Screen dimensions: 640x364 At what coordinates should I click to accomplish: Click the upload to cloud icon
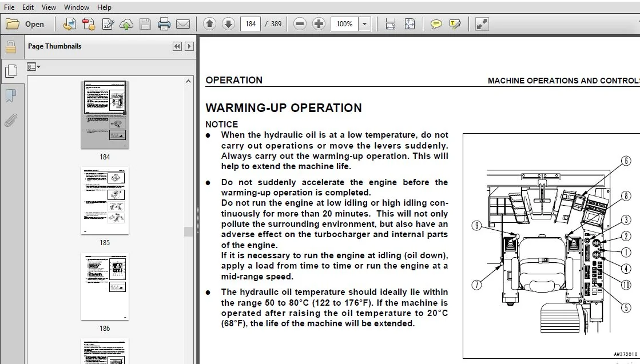pos(126,24)
